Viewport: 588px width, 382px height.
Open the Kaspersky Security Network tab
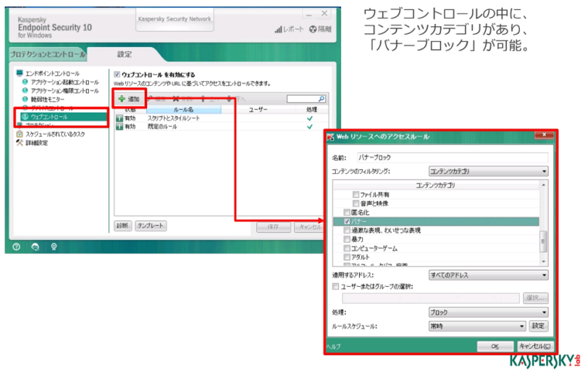coord(175,18)
